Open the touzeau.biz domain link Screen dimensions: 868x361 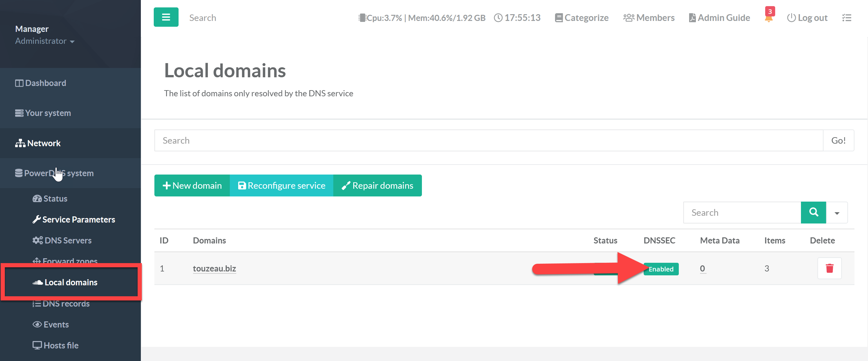pos(214,268)
